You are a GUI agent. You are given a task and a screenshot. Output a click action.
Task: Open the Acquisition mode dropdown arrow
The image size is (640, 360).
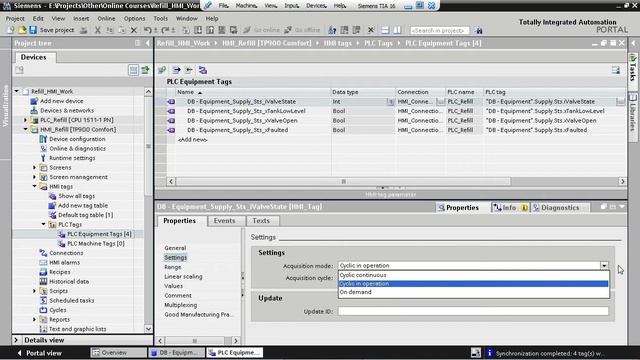coord(604,266)
